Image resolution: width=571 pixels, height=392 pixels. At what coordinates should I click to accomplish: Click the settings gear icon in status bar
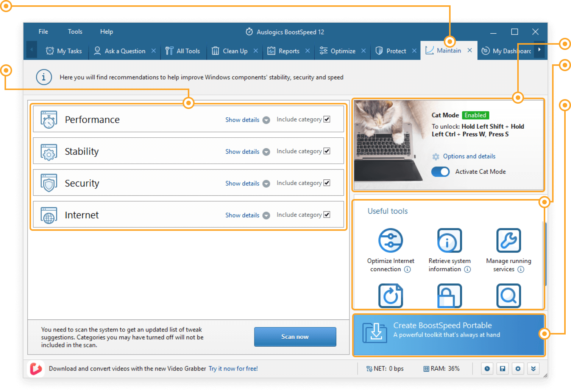tap(518, 369)
